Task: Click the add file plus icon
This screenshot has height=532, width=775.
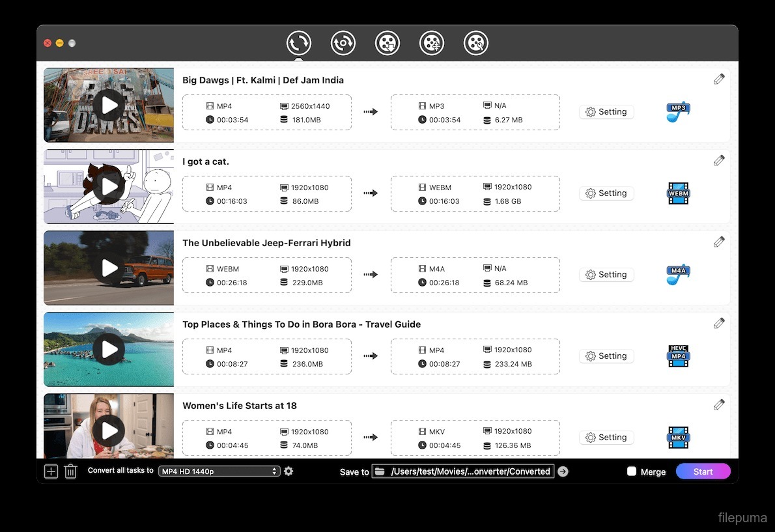Action: [51, 471]
